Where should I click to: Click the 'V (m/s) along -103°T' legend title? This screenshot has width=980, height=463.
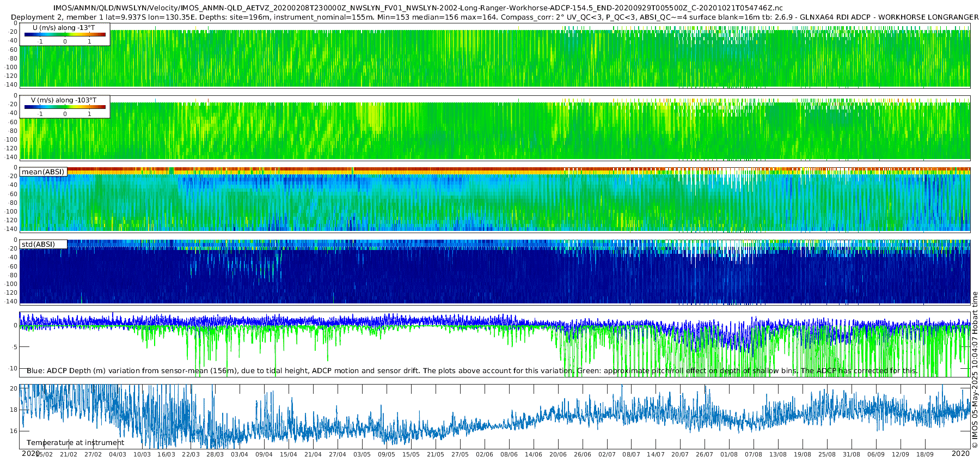tap(64, 100)
